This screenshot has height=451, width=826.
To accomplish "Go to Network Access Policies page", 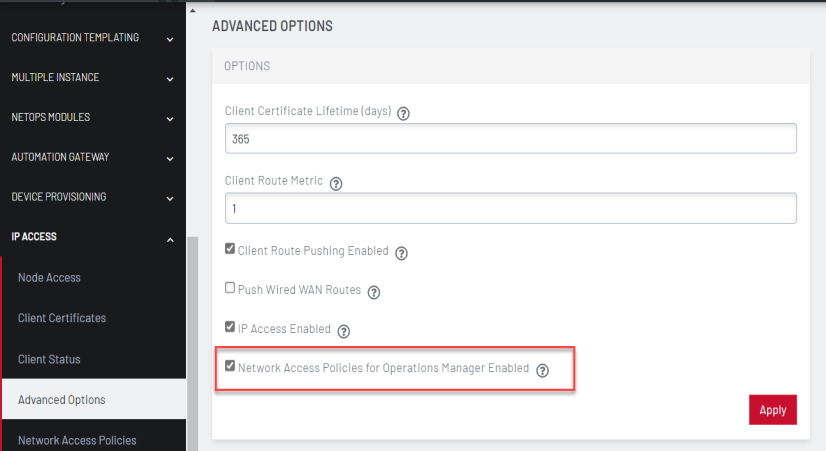I will tap(77, 440).
